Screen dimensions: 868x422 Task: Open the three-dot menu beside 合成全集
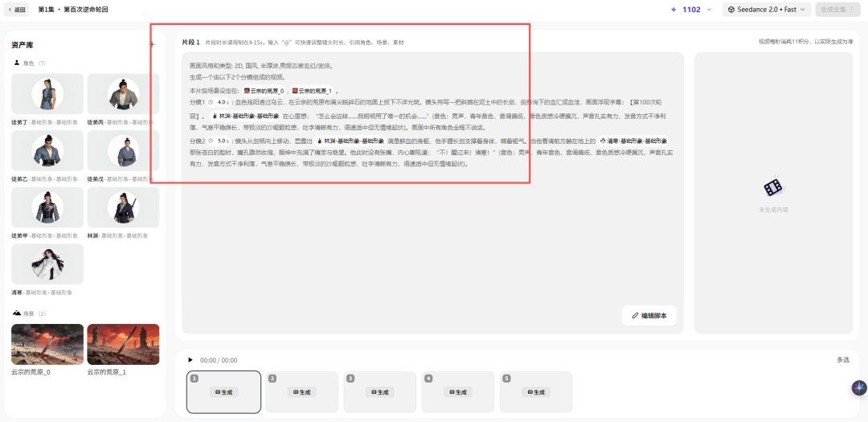pyautogui.click(x=852, y=10)
